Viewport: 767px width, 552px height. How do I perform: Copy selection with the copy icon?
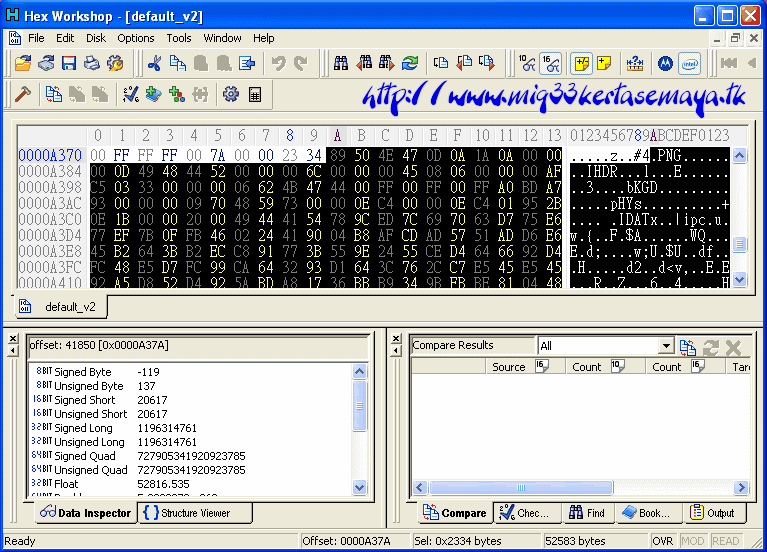tap(178, 63)
